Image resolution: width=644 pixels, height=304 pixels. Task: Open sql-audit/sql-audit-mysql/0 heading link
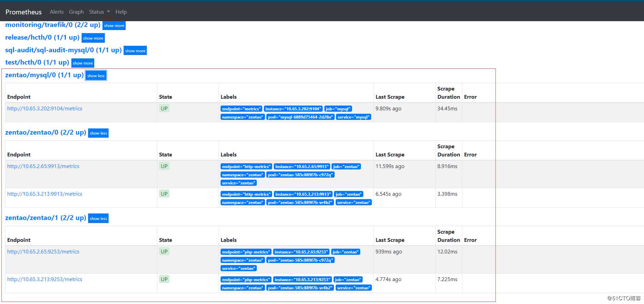pyautogui.click(x=63, y=50)
